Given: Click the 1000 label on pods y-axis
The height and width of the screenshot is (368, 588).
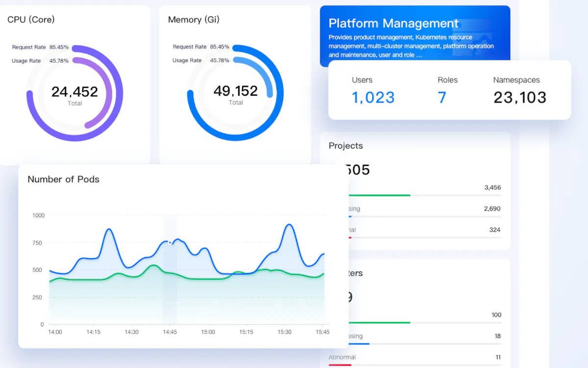Looking at the screenshot, I should point(38,215).
